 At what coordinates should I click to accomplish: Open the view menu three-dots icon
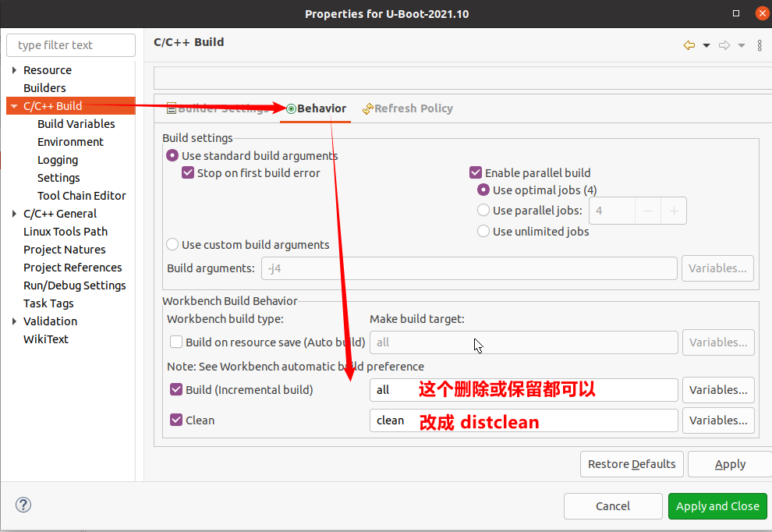760,45
